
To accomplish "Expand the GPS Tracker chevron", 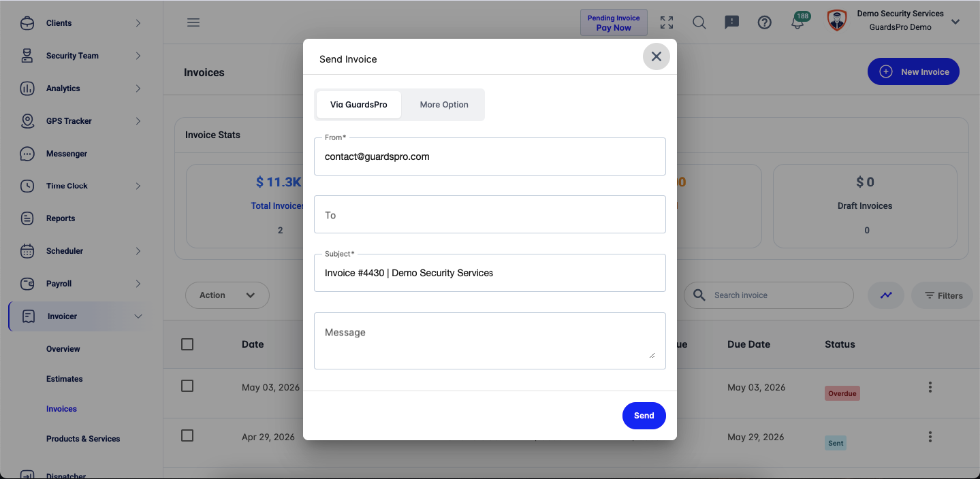I will click(138, 121).
